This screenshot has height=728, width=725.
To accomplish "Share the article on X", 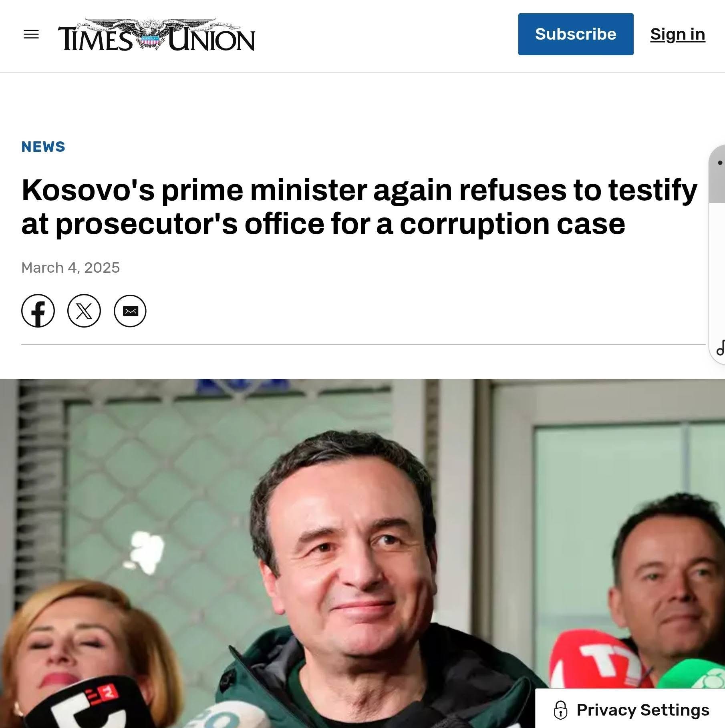I will click(x=84, y=311).
